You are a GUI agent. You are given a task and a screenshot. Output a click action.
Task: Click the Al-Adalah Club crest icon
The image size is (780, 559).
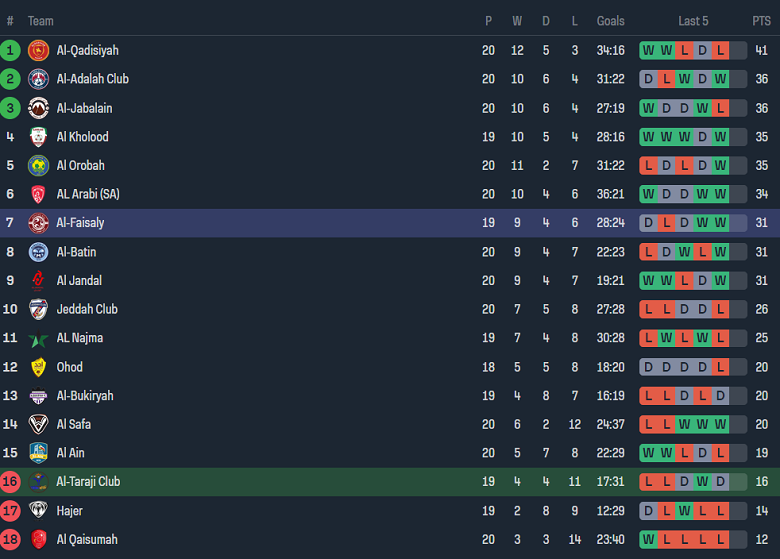(x=38, y=79)
